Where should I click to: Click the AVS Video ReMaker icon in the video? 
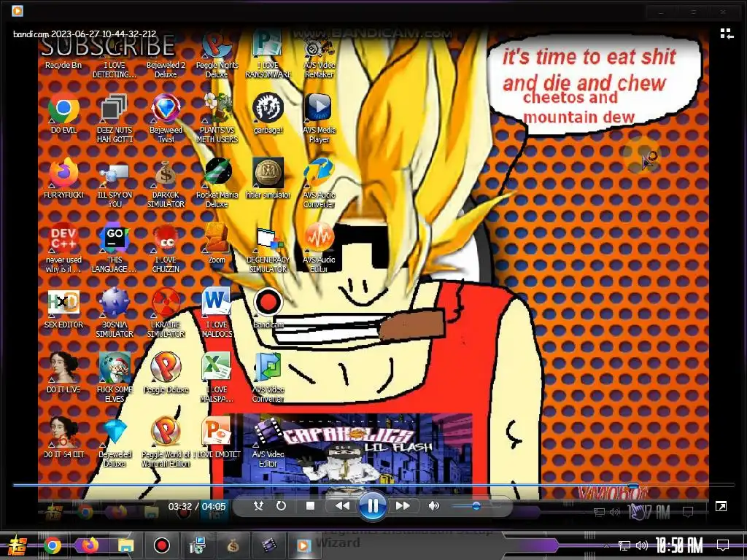tap(319, 52)
